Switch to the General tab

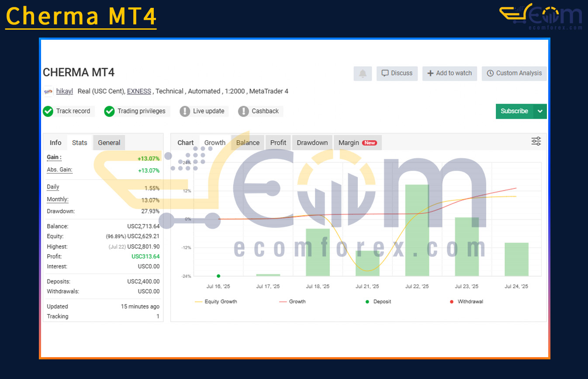click(x=109, y=143)
